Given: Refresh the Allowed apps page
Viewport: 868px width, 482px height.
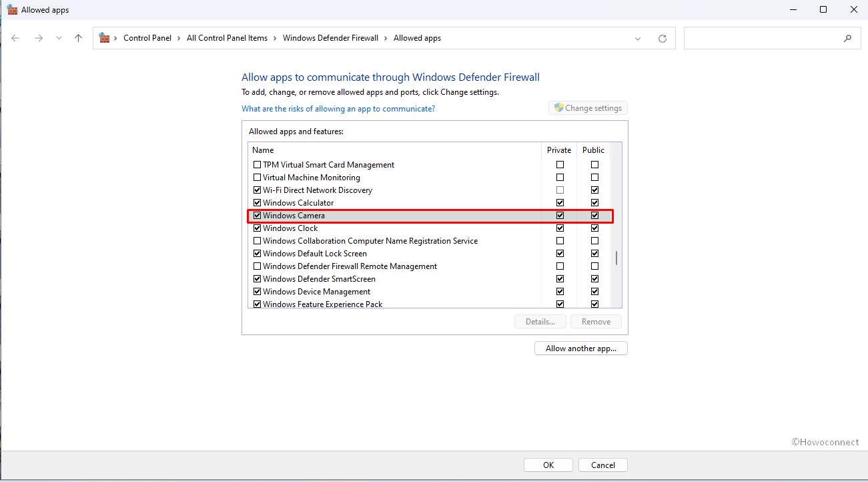Looking at the screenshot, I should point(663,39).
